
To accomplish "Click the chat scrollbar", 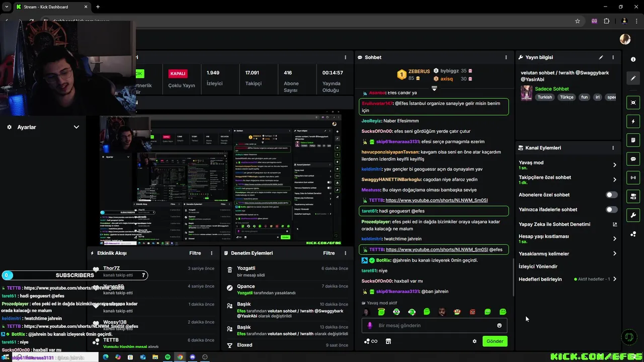I will click(x=512, y=278).
